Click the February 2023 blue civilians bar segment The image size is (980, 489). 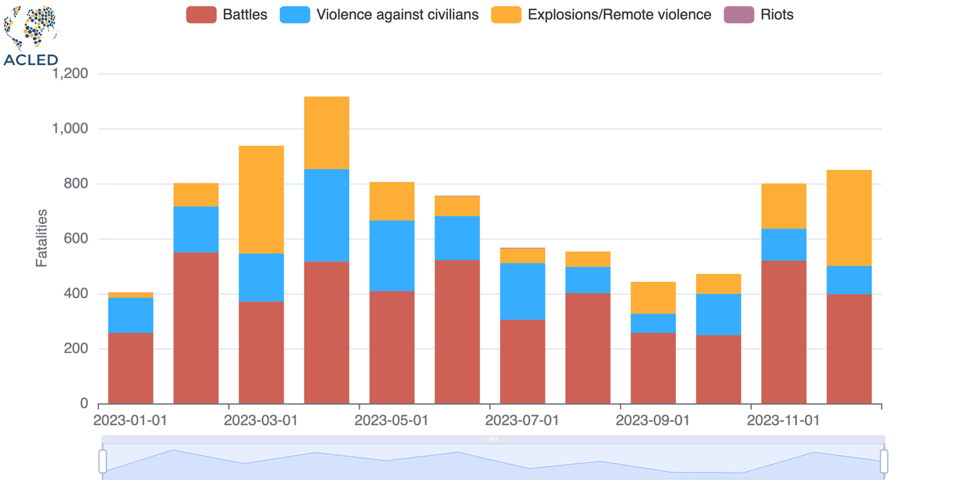tap(196, 229)
